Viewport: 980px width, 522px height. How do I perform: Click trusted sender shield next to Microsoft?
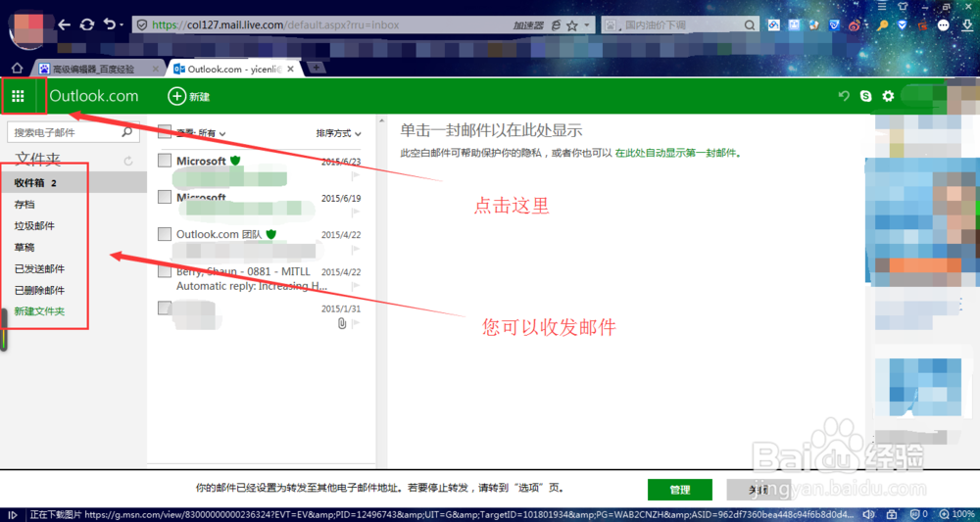click(235, 161)
